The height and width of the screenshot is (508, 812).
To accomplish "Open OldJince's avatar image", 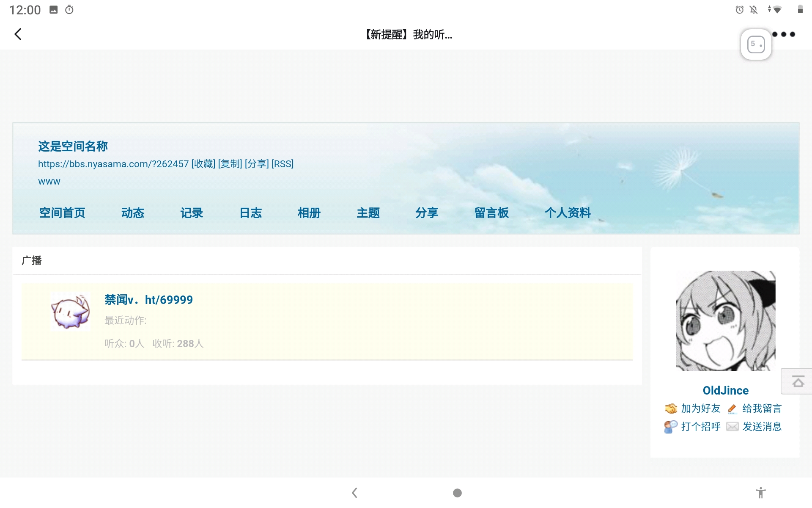I will click(x=725, y=321).
